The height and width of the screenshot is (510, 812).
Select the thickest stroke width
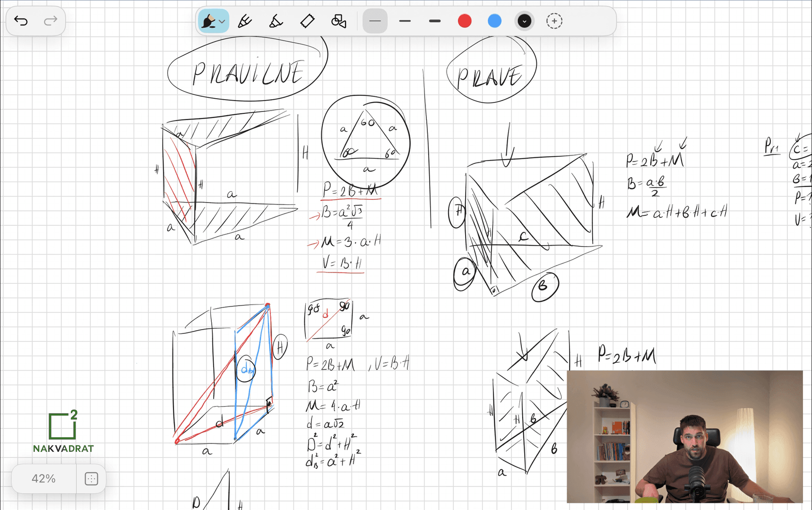[435, 21]
